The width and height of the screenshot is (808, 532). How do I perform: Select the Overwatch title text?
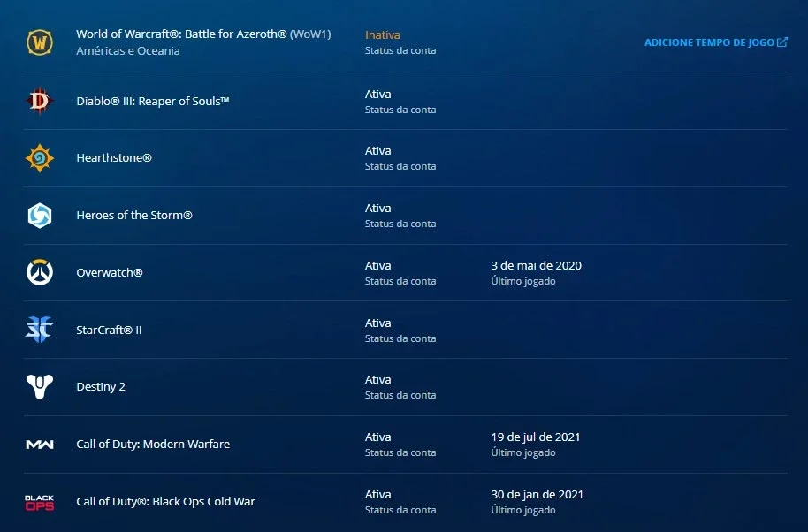(110, 272)
